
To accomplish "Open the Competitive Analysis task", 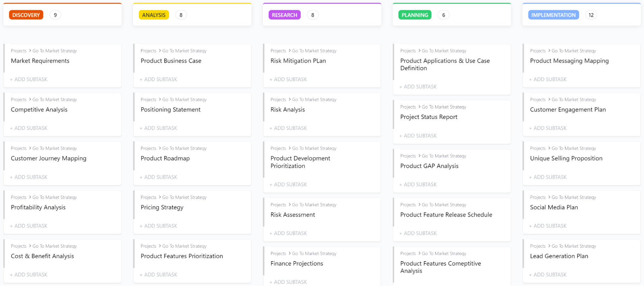I will (x=39, y=110).
